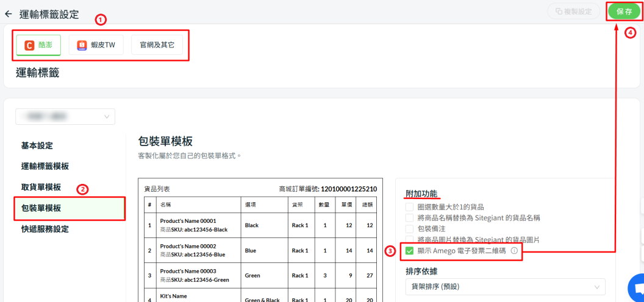Select 包裝單模板 in the sidebar
Screen dimensions: 644x302
41,208
